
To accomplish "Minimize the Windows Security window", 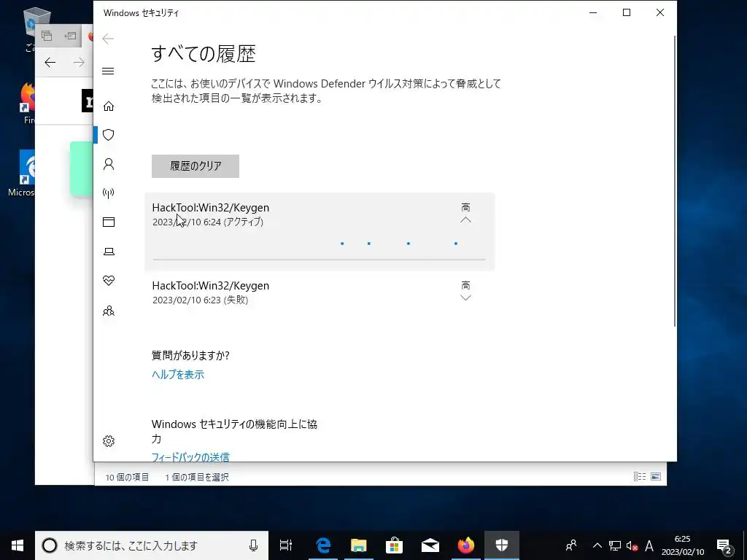I will (x=593, y=13).
